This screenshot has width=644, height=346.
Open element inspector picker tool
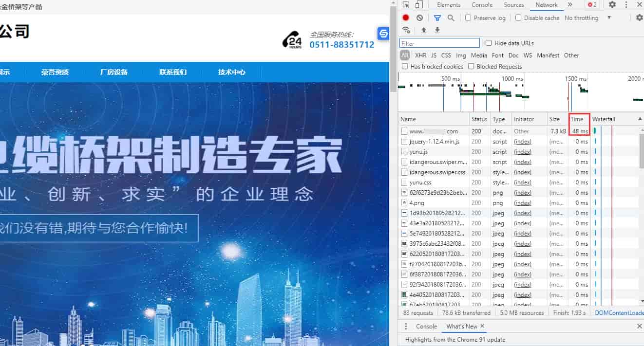(x=405, y=4)
